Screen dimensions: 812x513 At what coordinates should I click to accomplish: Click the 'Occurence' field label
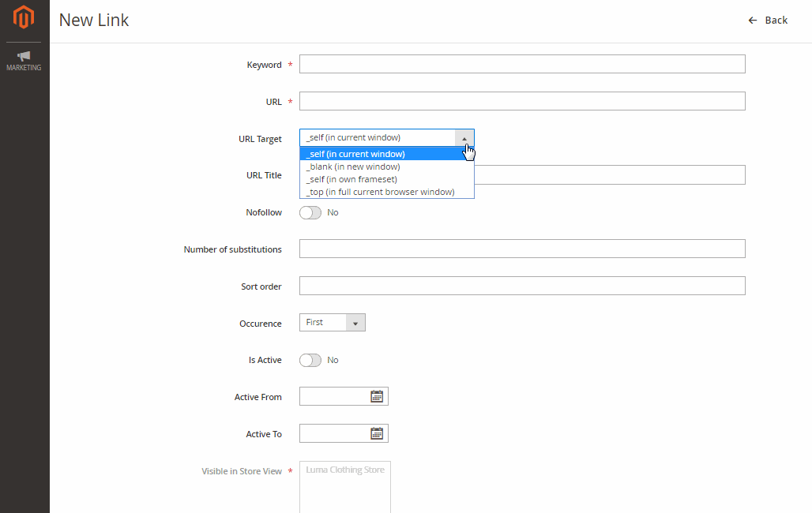tap(261, 324)
